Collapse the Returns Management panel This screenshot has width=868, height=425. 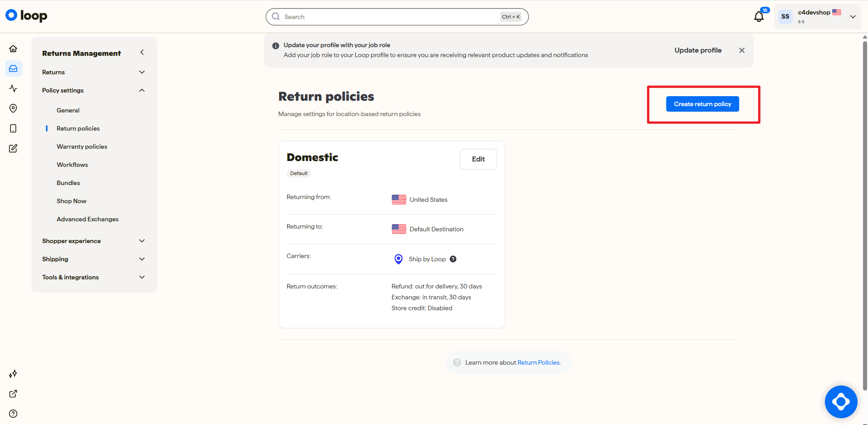click(x=142, y=53)
